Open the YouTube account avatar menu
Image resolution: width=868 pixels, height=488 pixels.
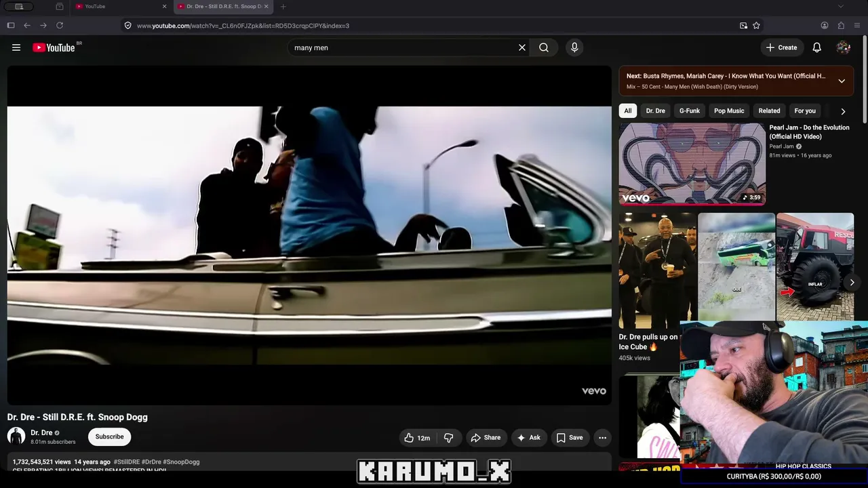click(844, 47)
